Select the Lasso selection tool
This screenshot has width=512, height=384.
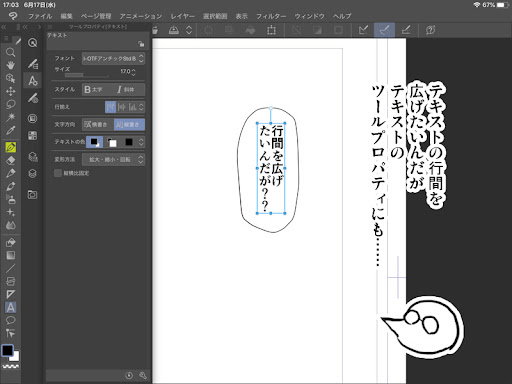click(x=10, y=104)
